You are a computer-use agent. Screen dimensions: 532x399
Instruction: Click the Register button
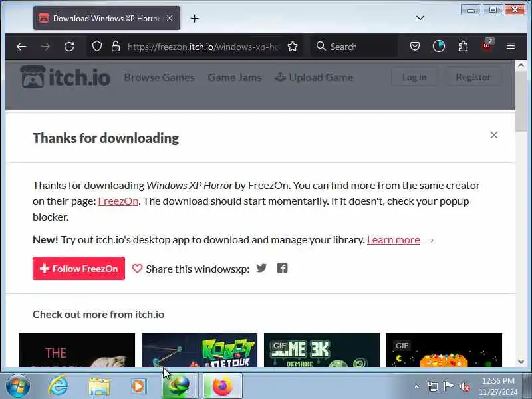[473, 77]
